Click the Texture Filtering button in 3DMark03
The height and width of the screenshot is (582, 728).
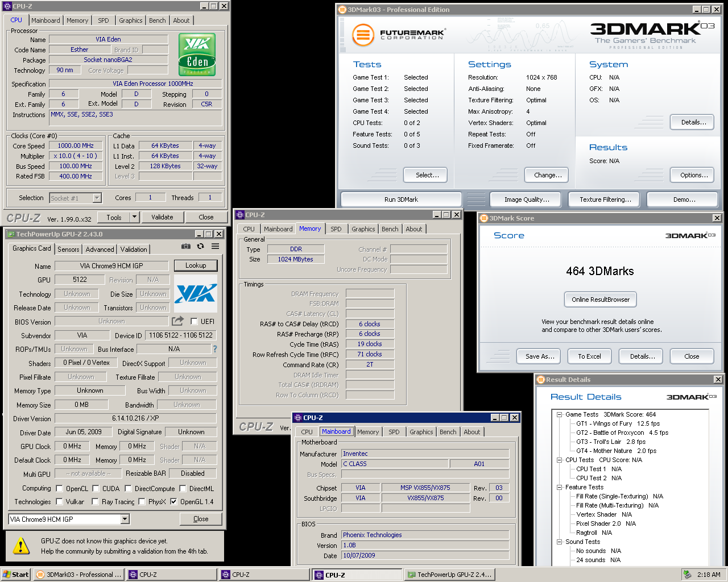pos(605,199)
